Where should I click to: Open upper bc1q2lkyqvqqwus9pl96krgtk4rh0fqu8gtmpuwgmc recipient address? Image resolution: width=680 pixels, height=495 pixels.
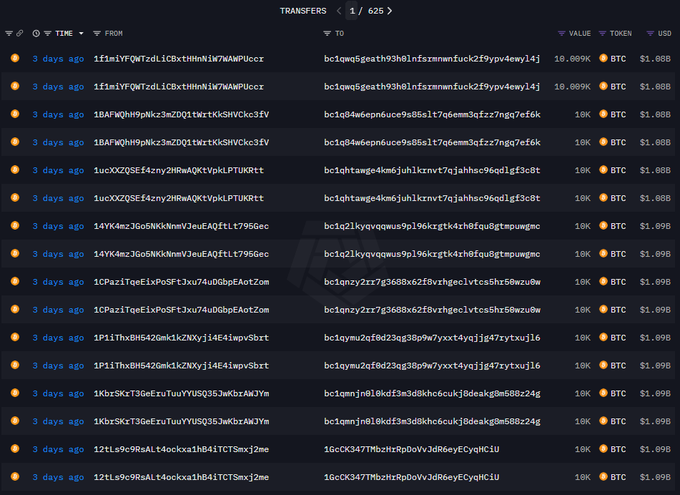pyautogui.click(x=432, y=226)
